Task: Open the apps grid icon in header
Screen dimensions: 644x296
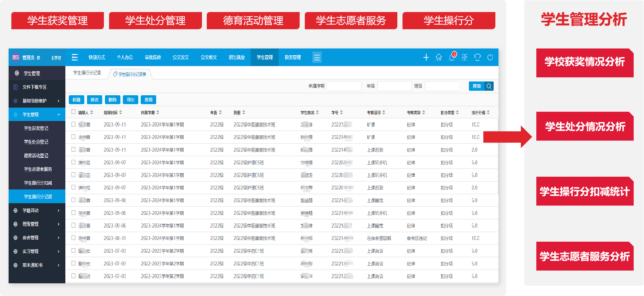Action: tap(464, 57)
